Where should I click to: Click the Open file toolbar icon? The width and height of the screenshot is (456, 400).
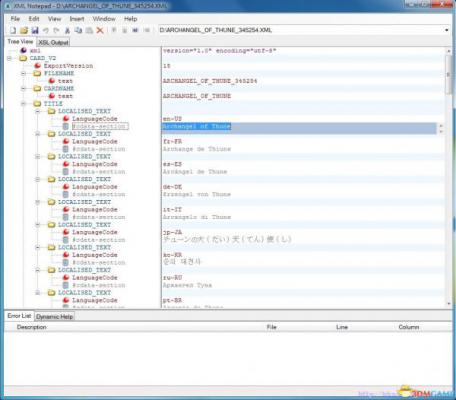coord(24,30)
